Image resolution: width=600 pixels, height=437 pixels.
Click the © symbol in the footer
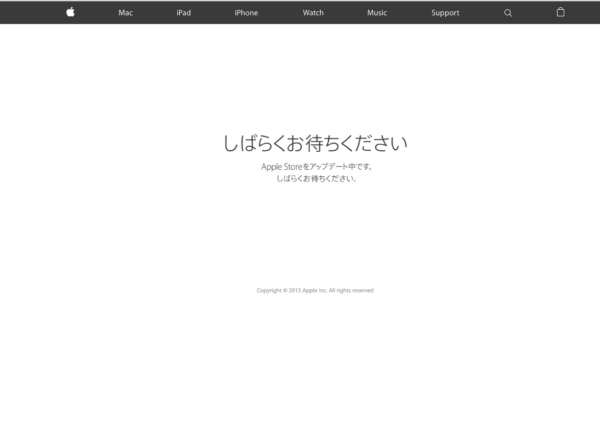(x=285, y=290)
